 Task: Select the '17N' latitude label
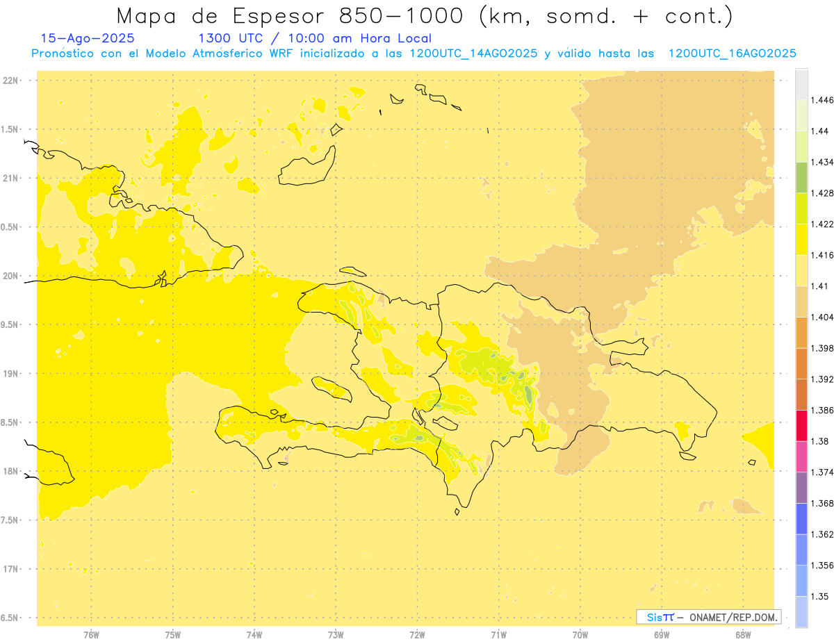pyautogui.click(x=10, y=569)
